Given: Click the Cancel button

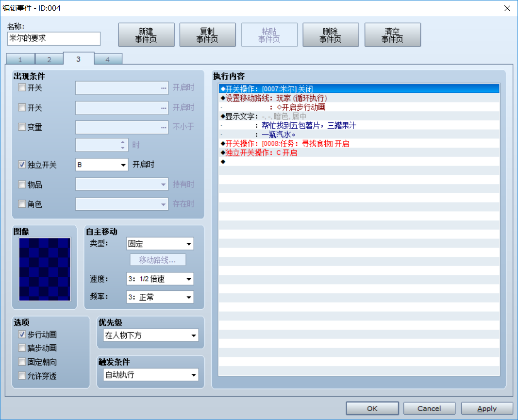Looking at the screenshot, I should pyautogui.click(x=429, y=408).
